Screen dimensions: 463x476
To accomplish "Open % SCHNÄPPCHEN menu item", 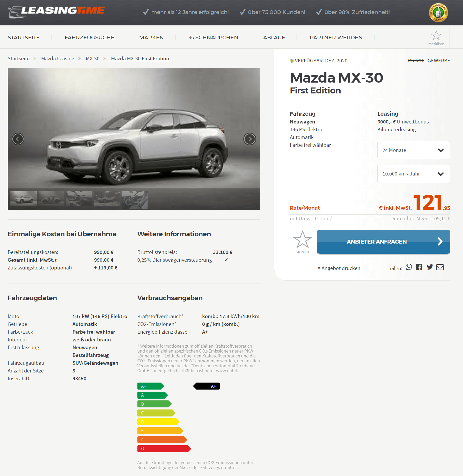I will click(x=213, y=38).
